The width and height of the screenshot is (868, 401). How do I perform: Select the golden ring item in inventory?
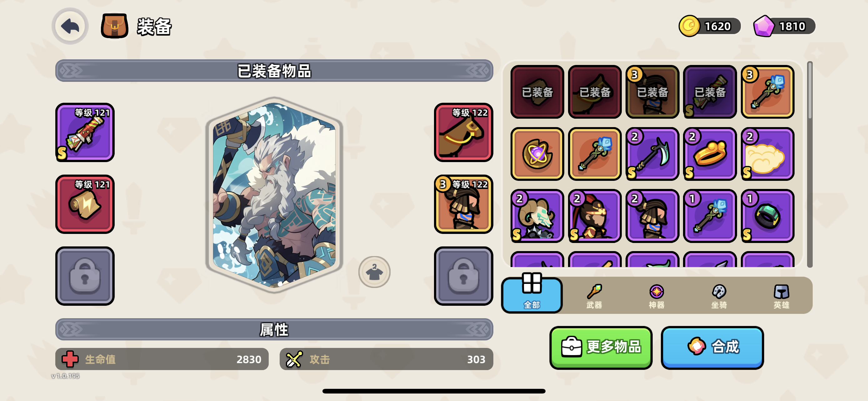(710, 154)
